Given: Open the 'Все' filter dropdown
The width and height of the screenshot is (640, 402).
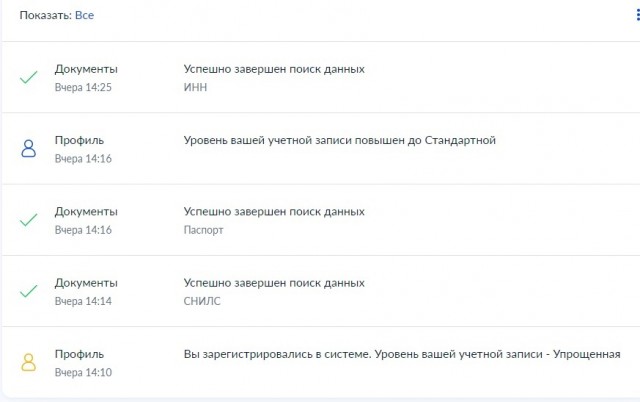Looking at the screenshot, I should coord(84,15).
